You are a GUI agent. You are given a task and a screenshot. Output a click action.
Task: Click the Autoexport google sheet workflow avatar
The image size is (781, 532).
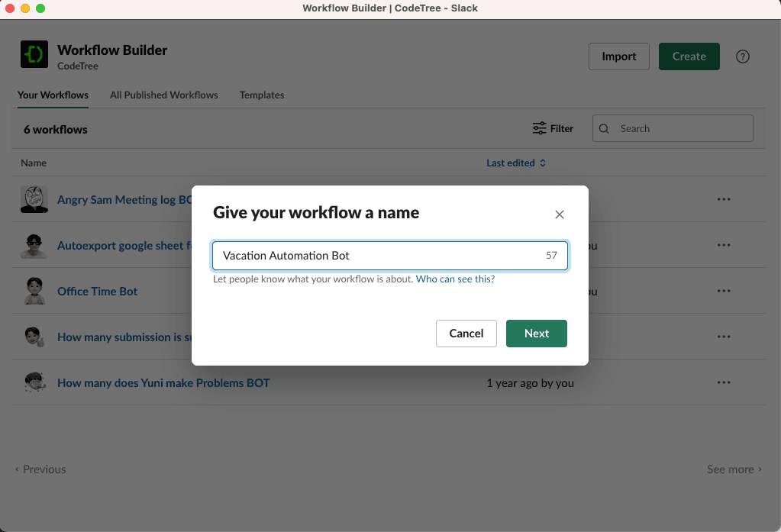tap(34, 246)
